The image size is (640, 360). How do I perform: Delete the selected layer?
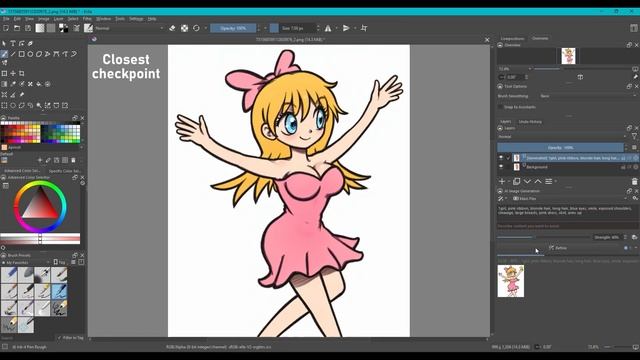coord(634,181)
